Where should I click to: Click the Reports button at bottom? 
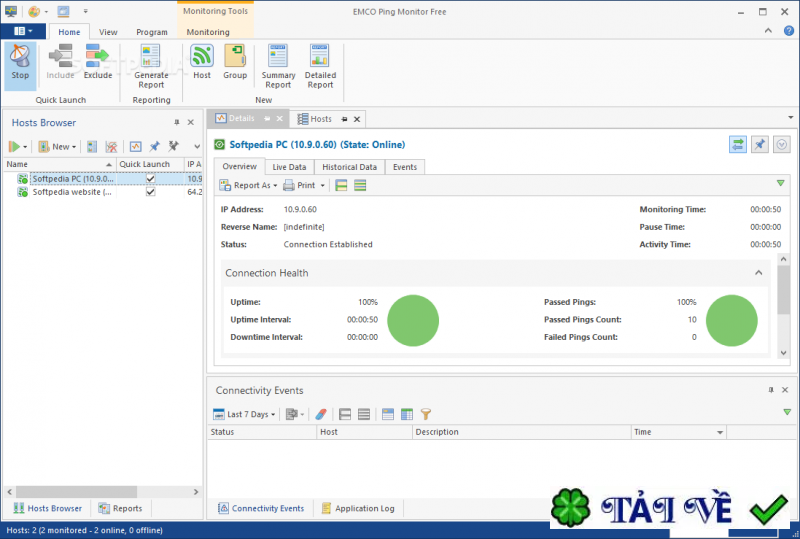119,508
